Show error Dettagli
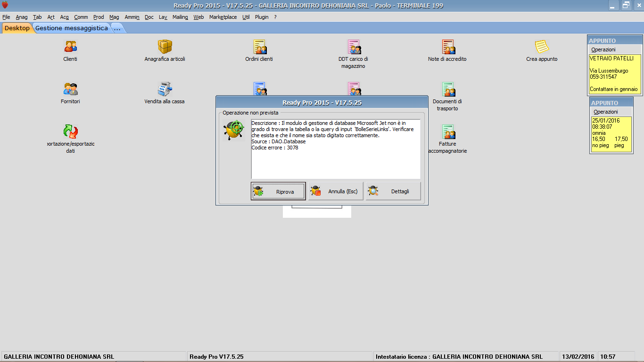 pyautogui.click(x=393, y=191)
